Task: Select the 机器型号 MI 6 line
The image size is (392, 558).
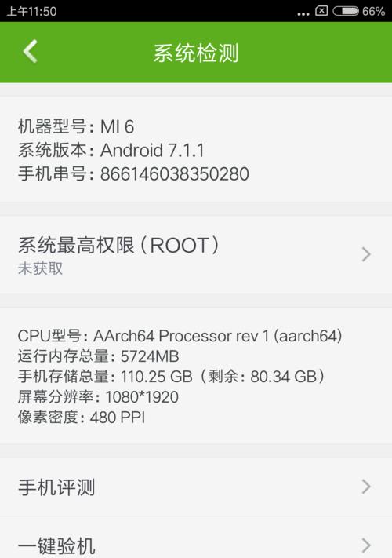Action: 76,126
